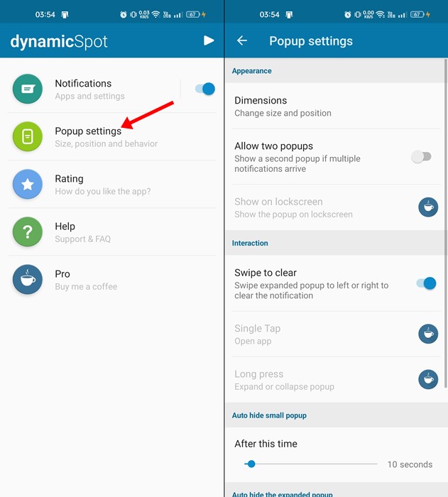Open Popup settings entry

click(112, 136)
